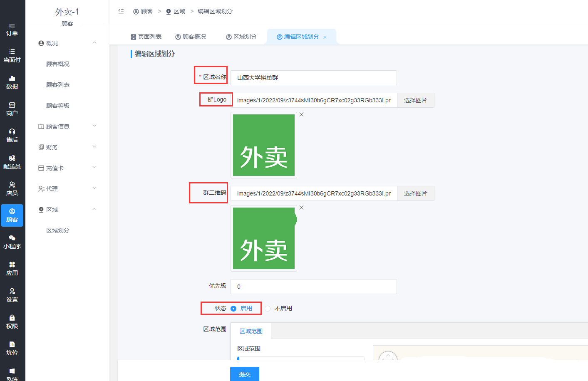Remove the 群二维码 image with its X
This screenshot has width=588, height=381.
(x=301, y=208)
